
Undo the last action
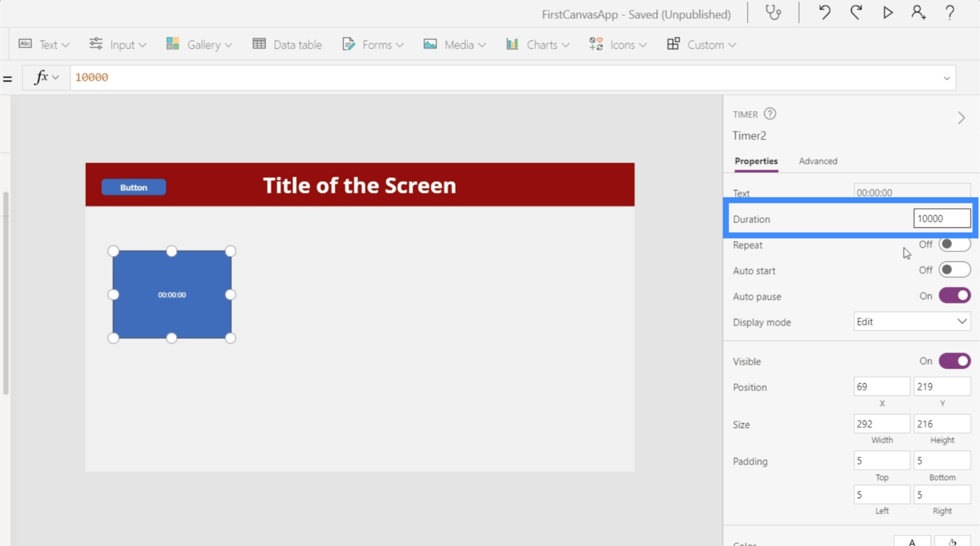tap(824, 12)
